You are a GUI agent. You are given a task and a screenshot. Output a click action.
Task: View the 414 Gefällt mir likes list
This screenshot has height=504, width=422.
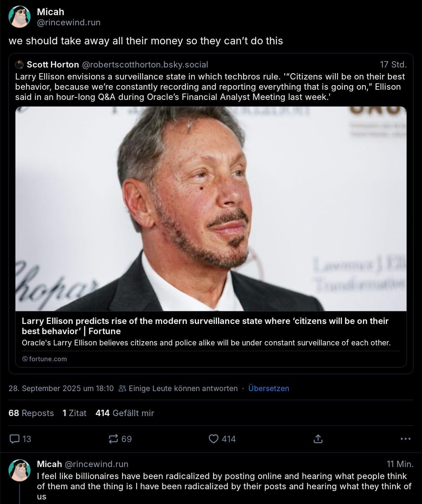[124, 413]
